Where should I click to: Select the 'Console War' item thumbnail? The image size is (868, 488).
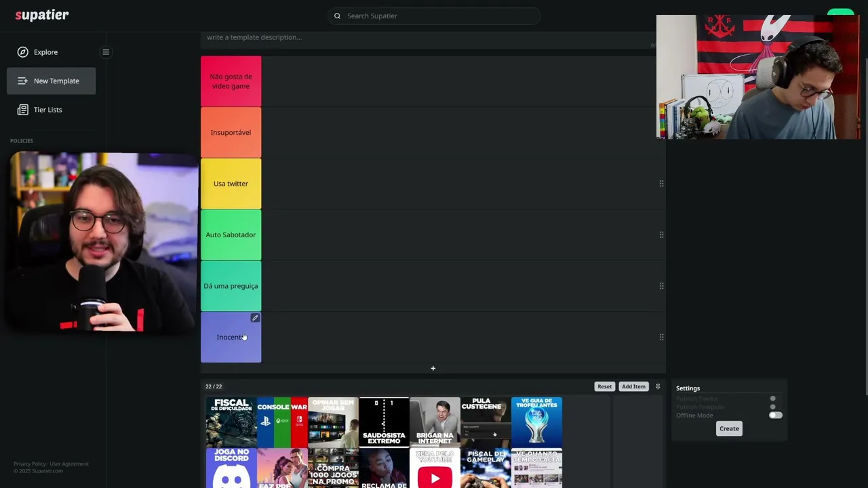[282, 422]
